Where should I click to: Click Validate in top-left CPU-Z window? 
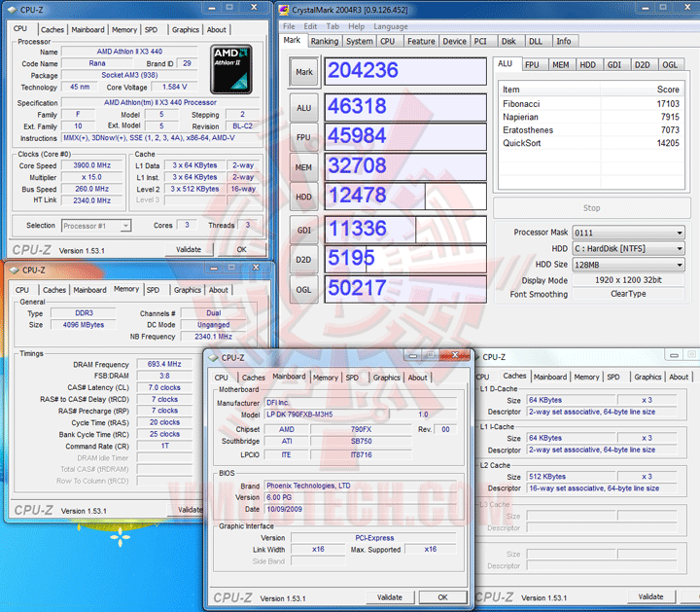click(x=189, y=249)
